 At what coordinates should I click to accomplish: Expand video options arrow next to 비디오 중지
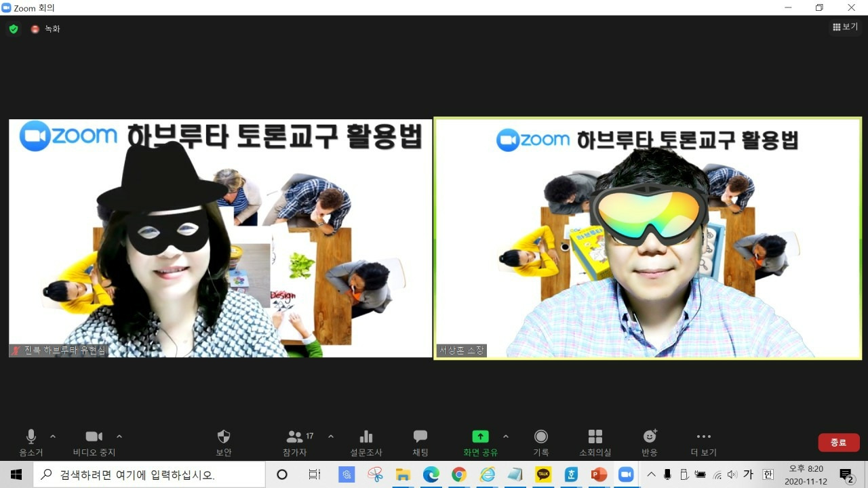tap(119, 436)
